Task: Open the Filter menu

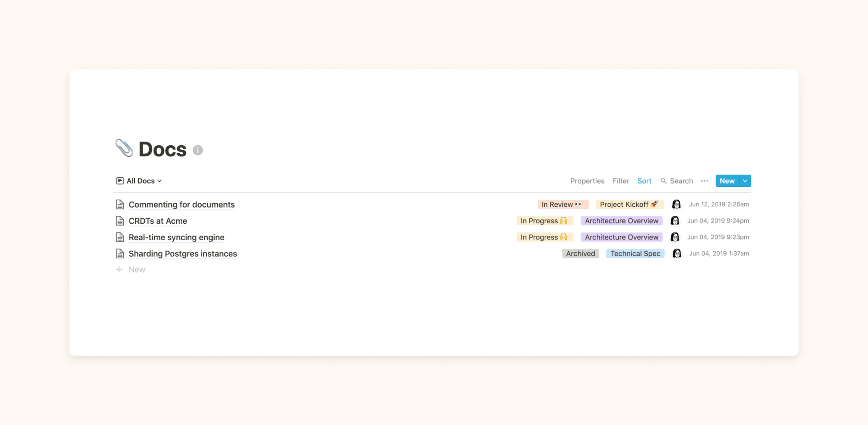Action: pos(621,181)
